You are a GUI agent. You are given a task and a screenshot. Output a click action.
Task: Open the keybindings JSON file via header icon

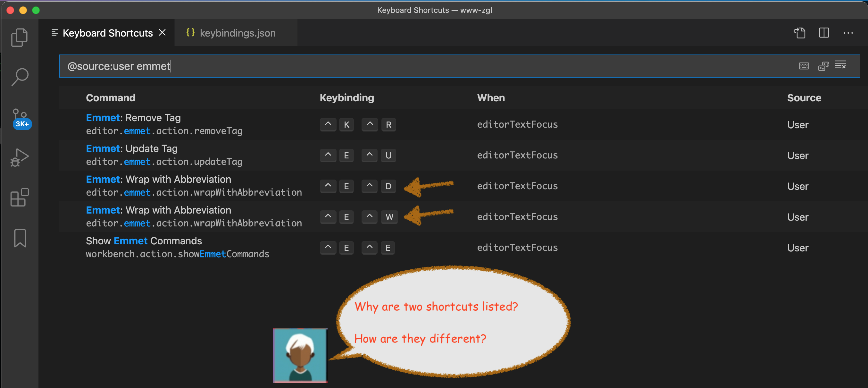pos(800,33)
